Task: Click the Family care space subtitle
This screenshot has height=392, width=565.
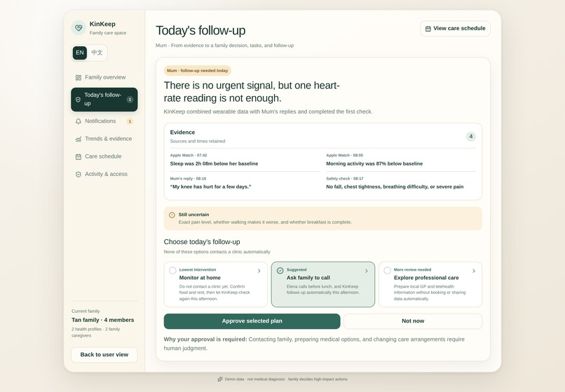Action: tap(108, 33)
